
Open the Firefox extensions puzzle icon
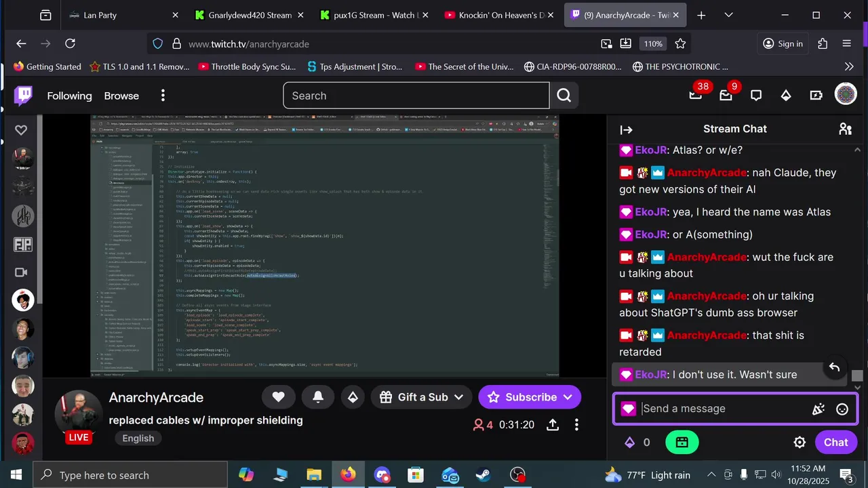(x=823, y=43)
